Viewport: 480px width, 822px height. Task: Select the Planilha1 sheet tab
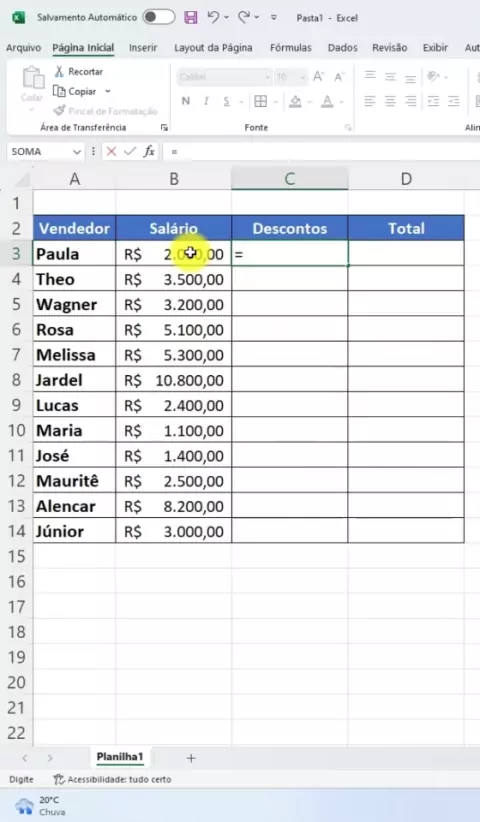(119, 756)
